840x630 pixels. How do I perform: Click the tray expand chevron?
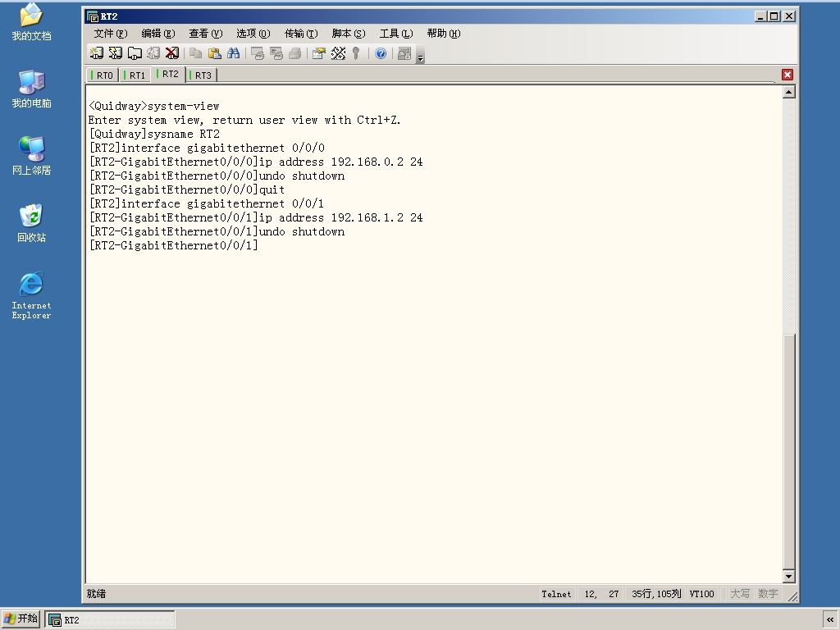click(x=830, y=619)
